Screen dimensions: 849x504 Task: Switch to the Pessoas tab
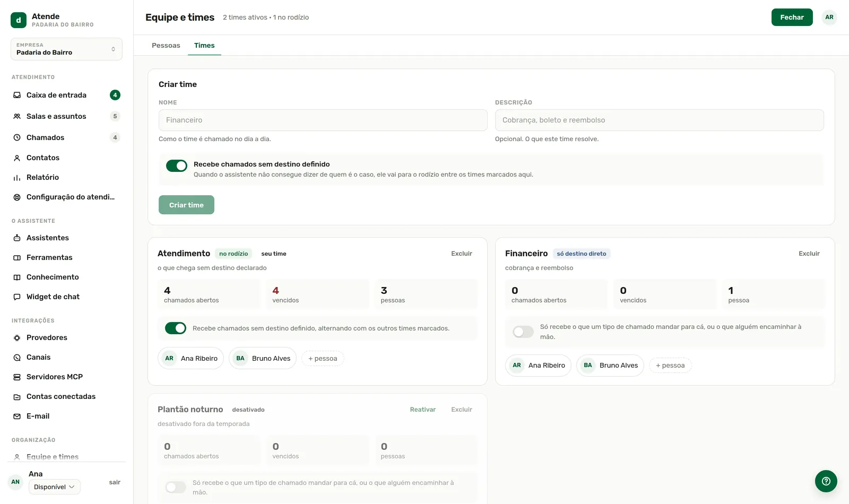pos(166,45)
